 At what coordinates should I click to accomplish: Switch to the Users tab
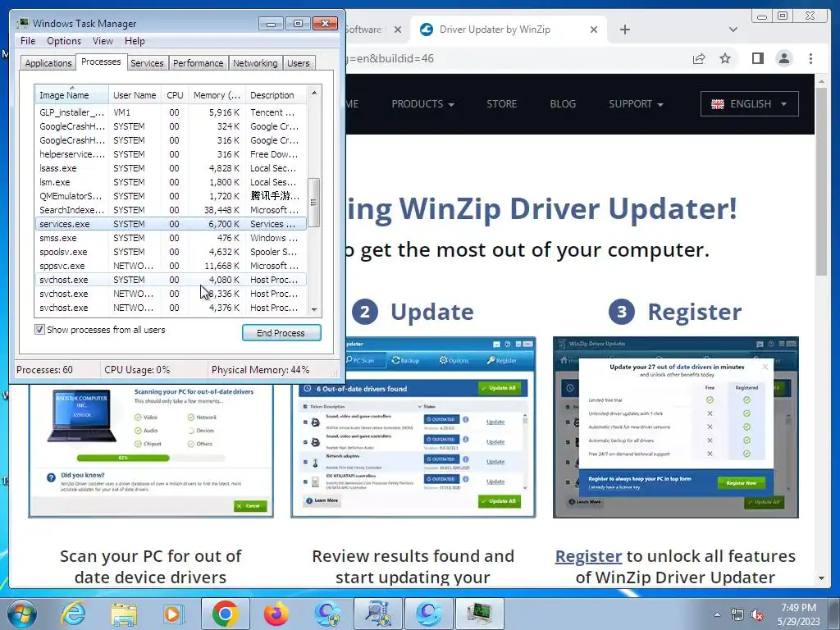point(298,63)
